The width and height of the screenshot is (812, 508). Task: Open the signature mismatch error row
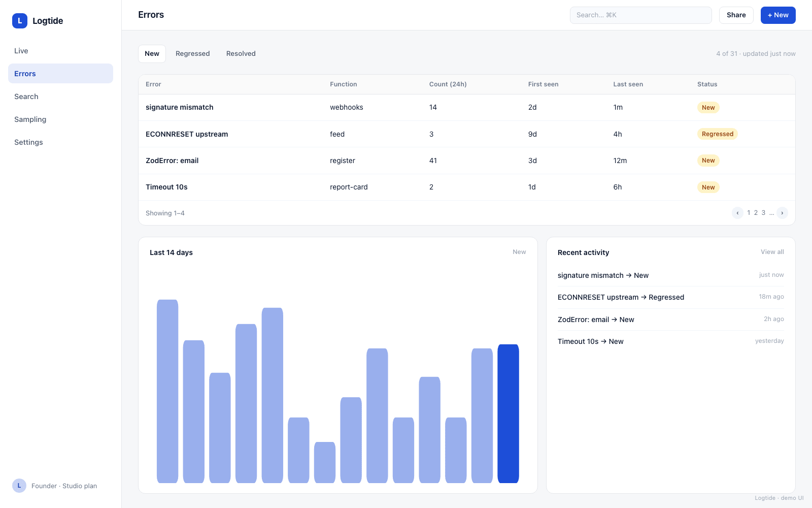click(x=467, y=107)
